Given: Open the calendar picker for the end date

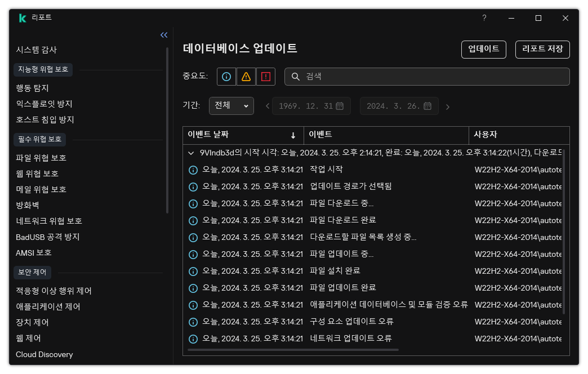Looking at the screenshot, I should (427, 106).
